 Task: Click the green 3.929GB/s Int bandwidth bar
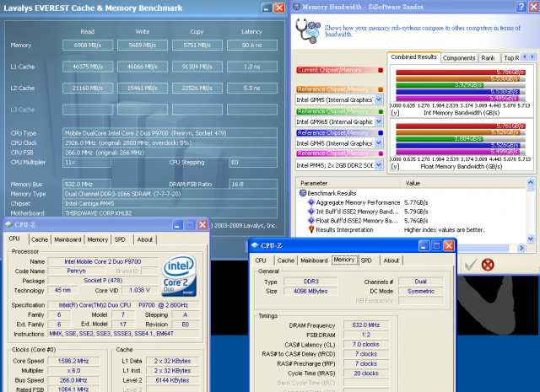(440, 85)
